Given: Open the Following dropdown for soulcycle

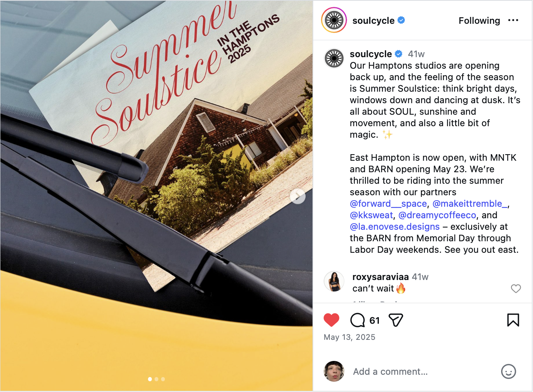Looking at the screenshot, I should pos(479,20).
